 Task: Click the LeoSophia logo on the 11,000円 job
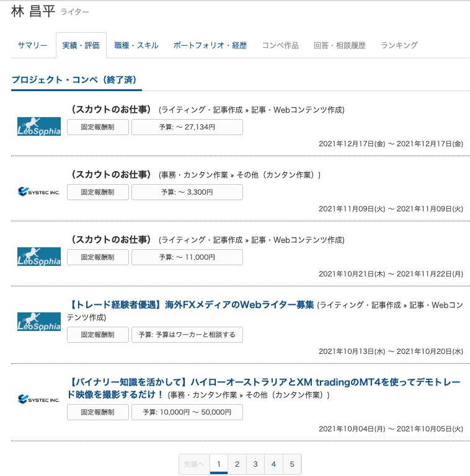pyautogui.click(x=39, y=257)
